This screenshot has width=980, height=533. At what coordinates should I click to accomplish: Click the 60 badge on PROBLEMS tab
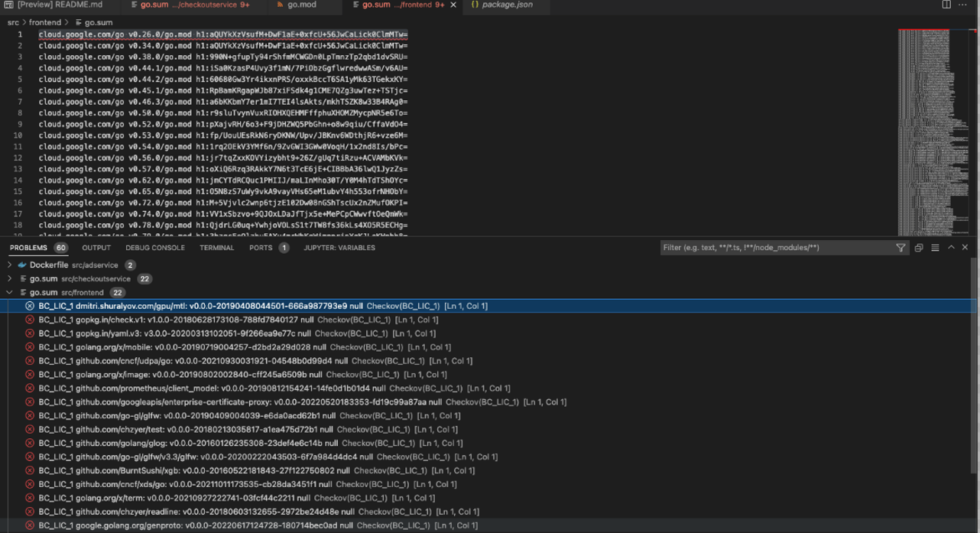click(x=60, y=248)
